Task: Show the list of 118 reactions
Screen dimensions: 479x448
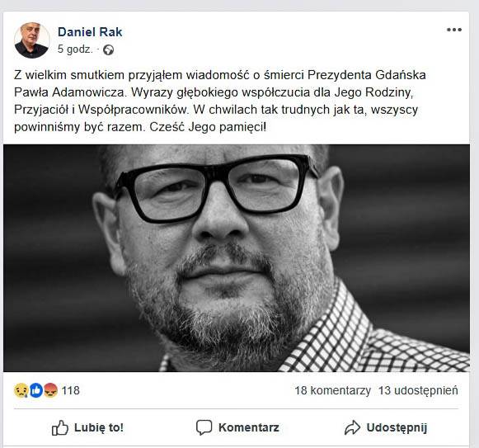Action: tap(71, 390)
